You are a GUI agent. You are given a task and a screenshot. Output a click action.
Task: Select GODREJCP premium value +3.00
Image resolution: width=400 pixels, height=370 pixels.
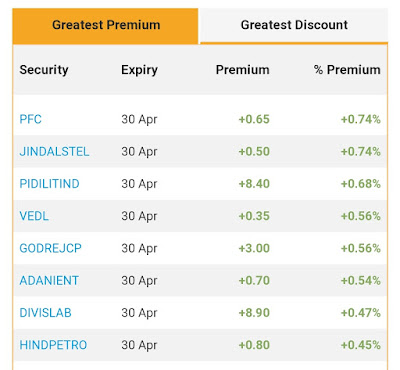(254, 248)
